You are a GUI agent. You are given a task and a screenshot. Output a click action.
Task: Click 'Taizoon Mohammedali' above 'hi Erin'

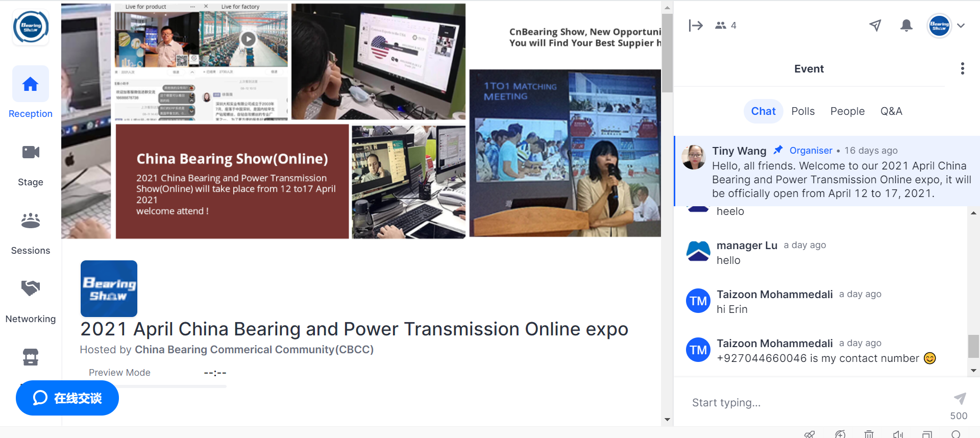pyautogui.click(x=775, y=294)
